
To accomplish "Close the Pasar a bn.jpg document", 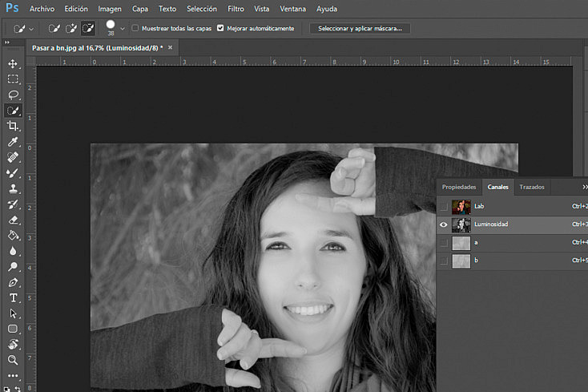I will click(171, 47).
